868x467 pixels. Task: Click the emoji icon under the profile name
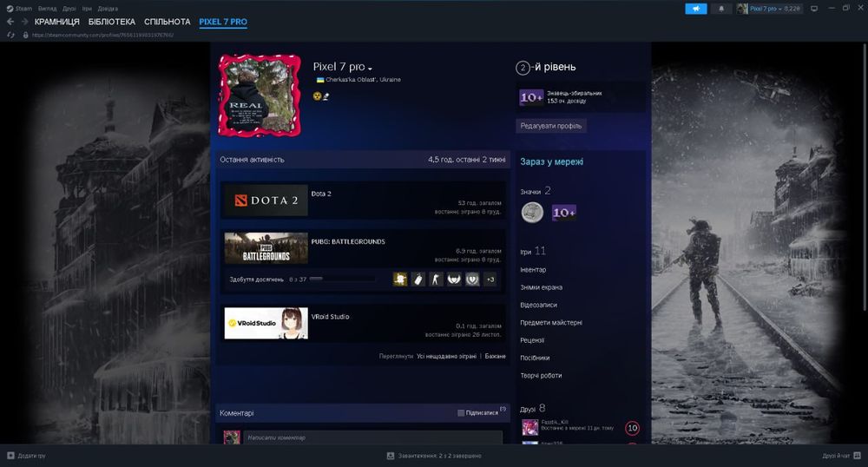pos(317,96)
